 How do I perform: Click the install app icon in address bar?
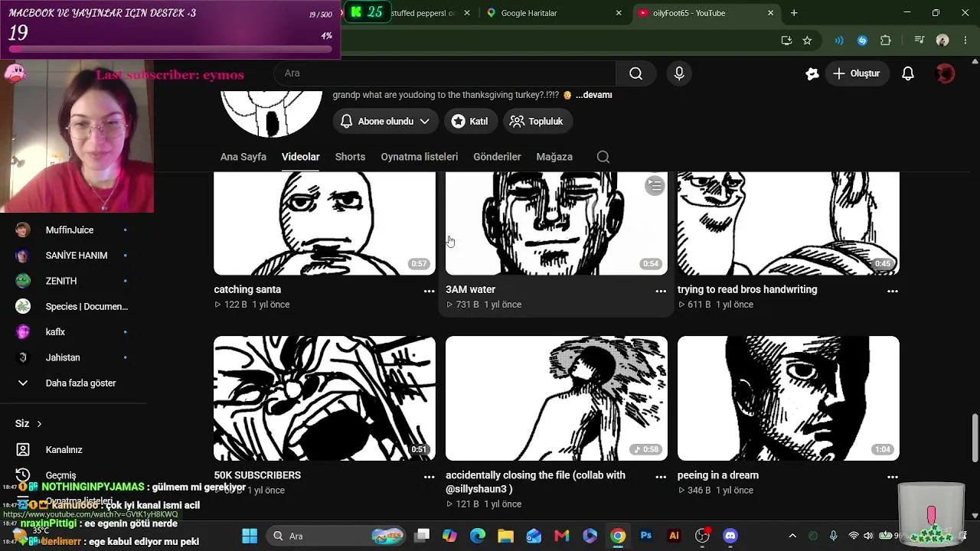pos(786,41)
